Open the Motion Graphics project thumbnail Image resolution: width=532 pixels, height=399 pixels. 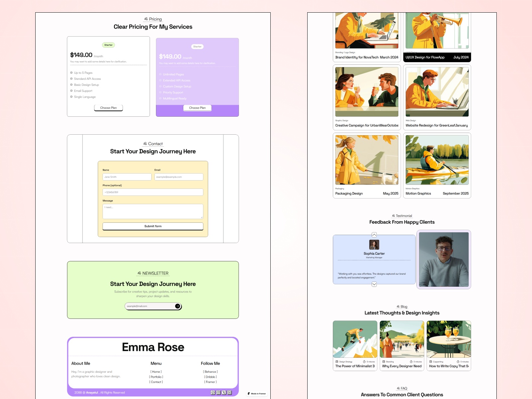[x=437, y=160]
